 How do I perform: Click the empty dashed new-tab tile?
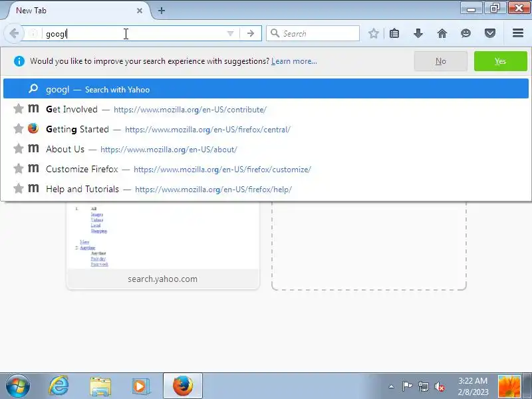(x=369, y=245)
